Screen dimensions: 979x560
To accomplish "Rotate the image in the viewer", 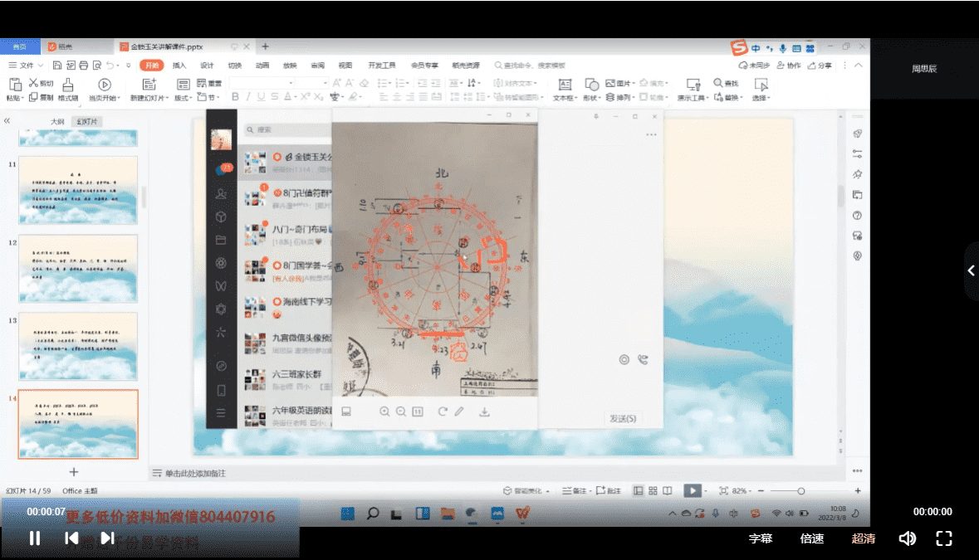I will tap(442, 411).
